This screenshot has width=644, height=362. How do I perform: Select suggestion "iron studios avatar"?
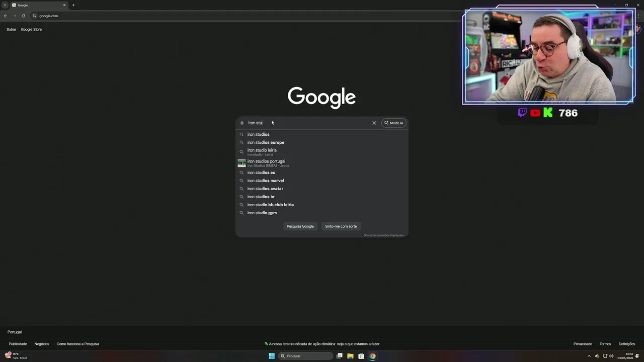tap(321, 189)
